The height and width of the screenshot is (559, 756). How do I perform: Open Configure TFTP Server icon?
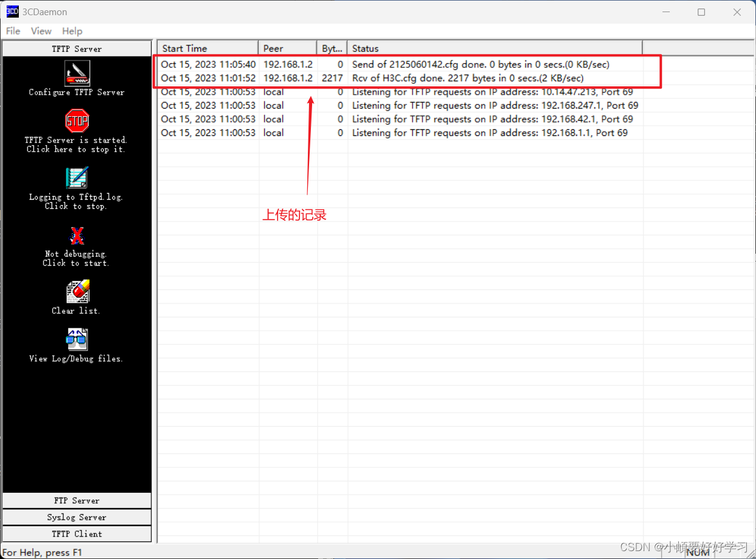pos(77,73)
